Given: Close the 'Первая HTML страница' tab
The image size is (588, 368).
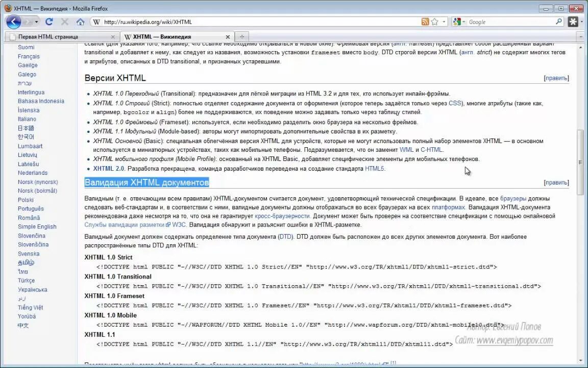Looking at the screenshot, I should [113, 37].
